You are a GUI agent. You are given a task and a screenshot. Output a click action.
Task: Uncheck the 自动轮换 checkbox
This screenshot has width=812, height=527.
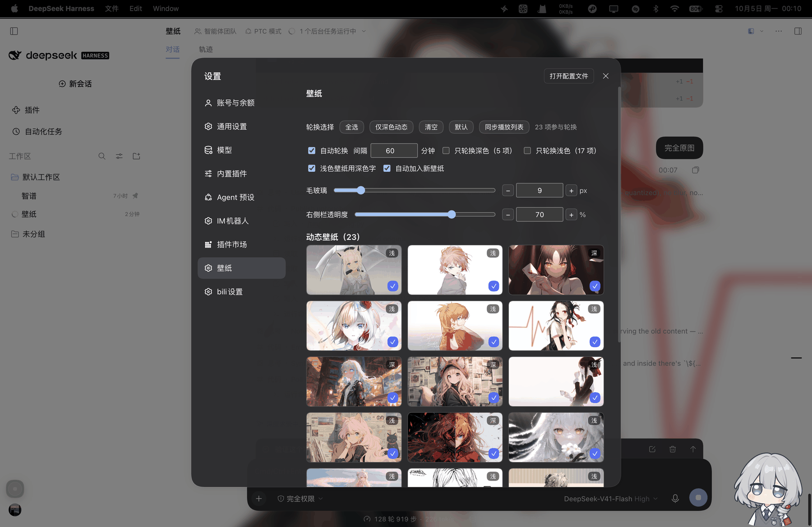tap(312, 151)
